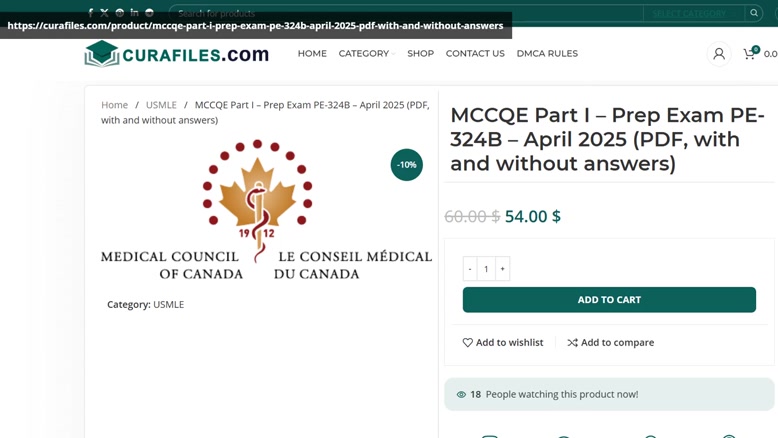Expand the Category menu chevron
The image size is (778, 438).
tap(393, 54)
